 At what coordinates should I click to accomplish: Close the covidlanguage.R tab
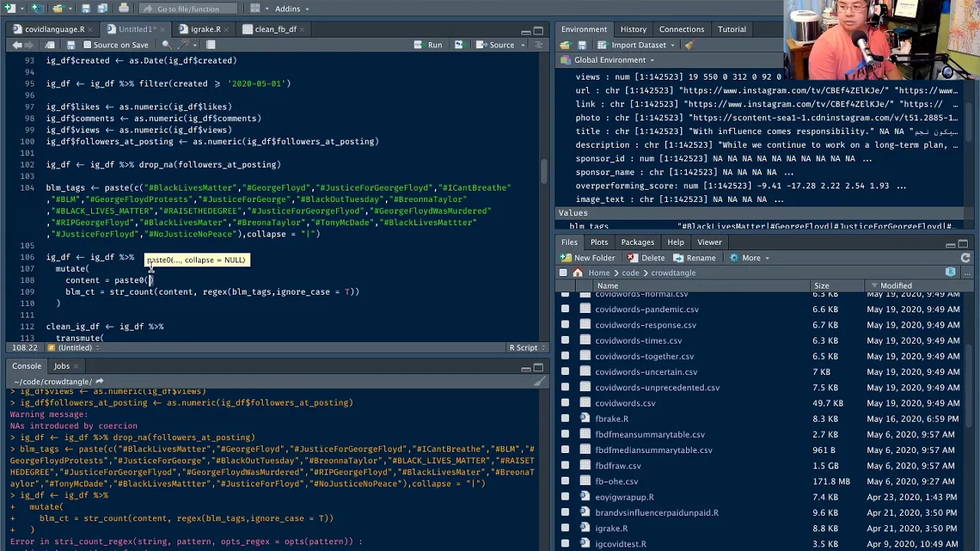[92, 29]
